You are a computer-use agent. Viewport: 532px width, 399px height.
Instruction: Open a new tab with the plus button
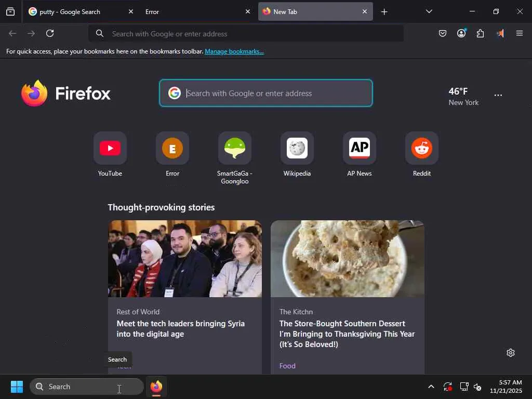coord(384,12)
